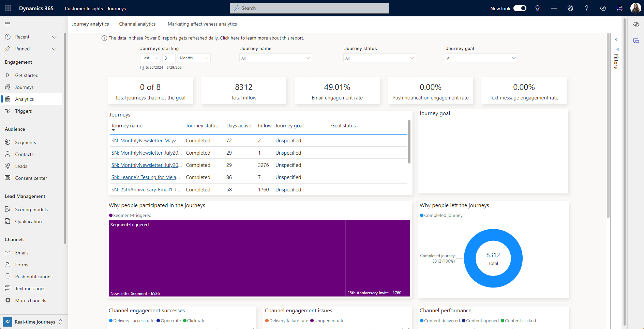Click the Completed journey legend item
The width and height of the screenshot is (644, 329).
click(x=441, y=216)
